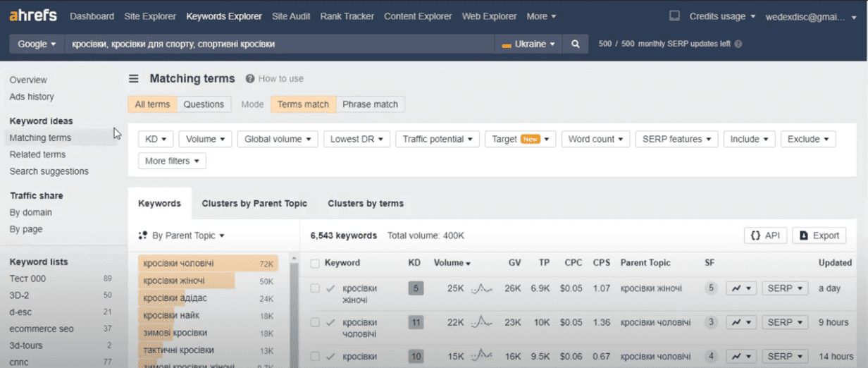
Task: Click the keywords search input field
Action: click(x=280, y=44)
